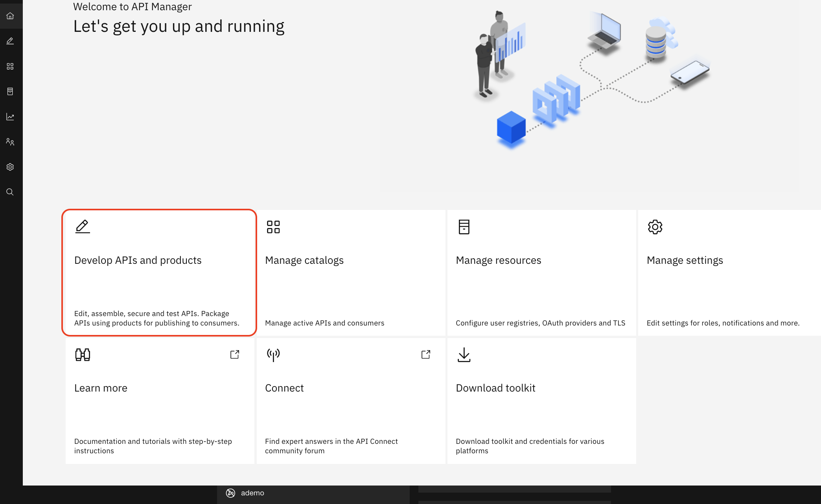The height and width of the screenshot is (504, 821).
Task: Open the Learn more documentation tile
Action: [x=160, y=401]
